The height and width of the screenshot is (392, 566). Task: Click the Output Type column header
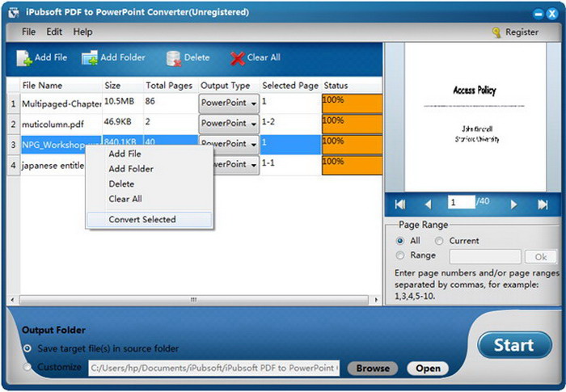click(229, 86)
